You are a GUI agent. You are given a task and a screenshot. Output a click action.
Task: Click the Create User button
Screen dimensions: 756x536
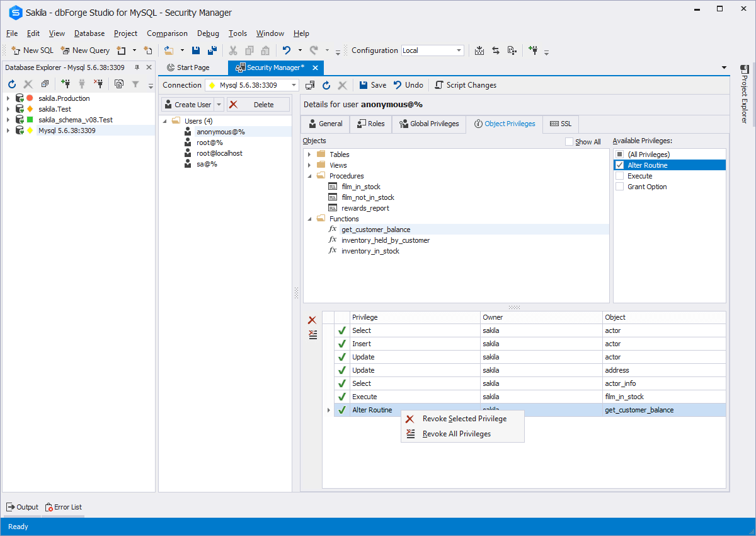[x=187, y=105]
